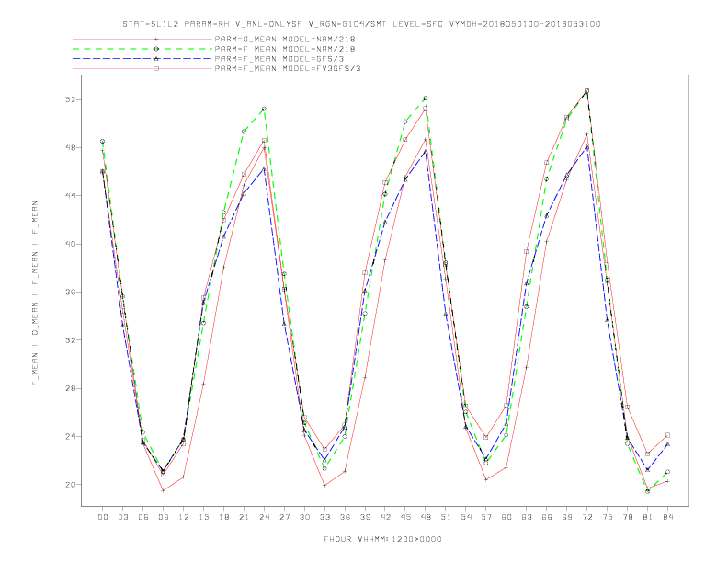Click the plus marker on O_MEAN legend line

click(156, 39)
